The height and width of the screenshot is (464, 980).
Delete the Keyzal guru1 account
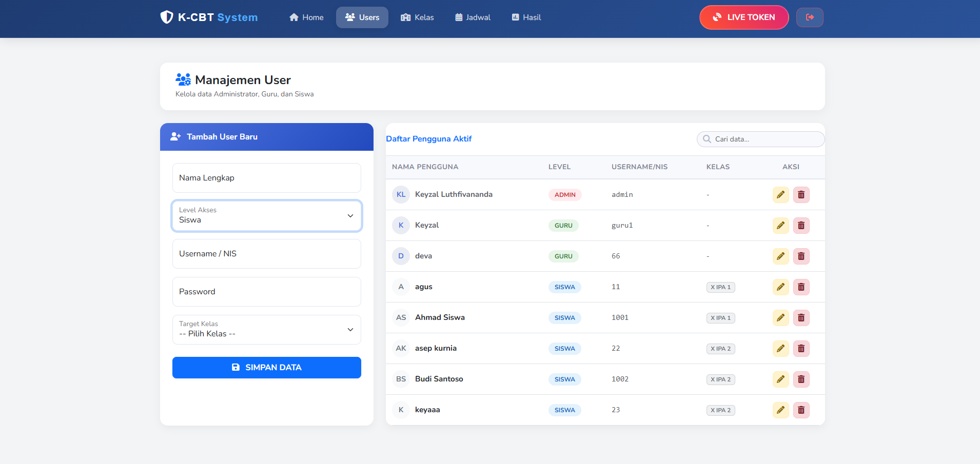801,226
